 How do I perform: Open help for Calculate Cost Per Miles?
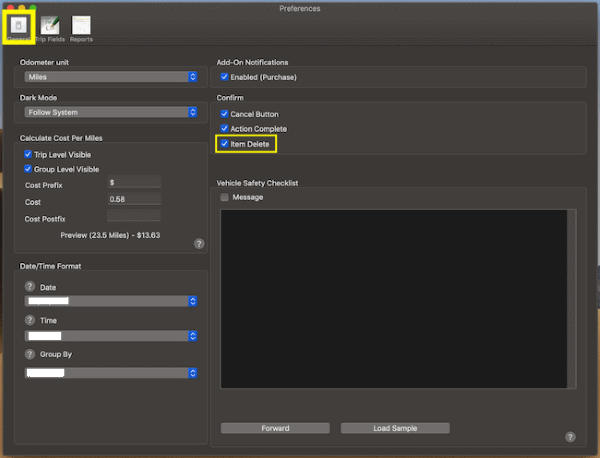pos(198,243)
